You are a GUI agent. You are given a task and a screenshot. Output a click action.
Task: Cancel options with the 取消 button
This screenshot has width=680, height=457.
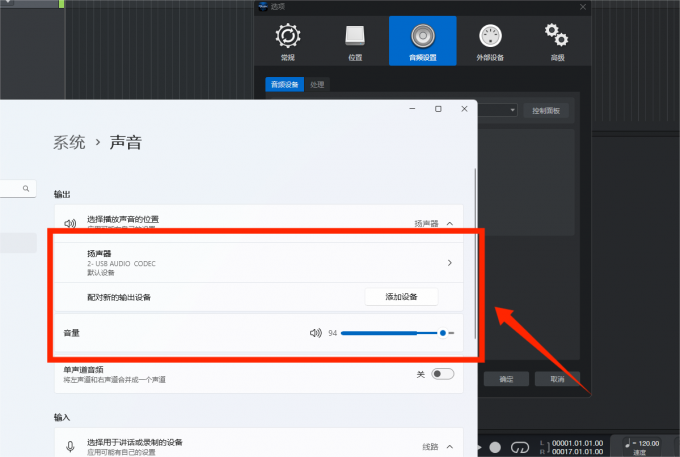(557, 379)
